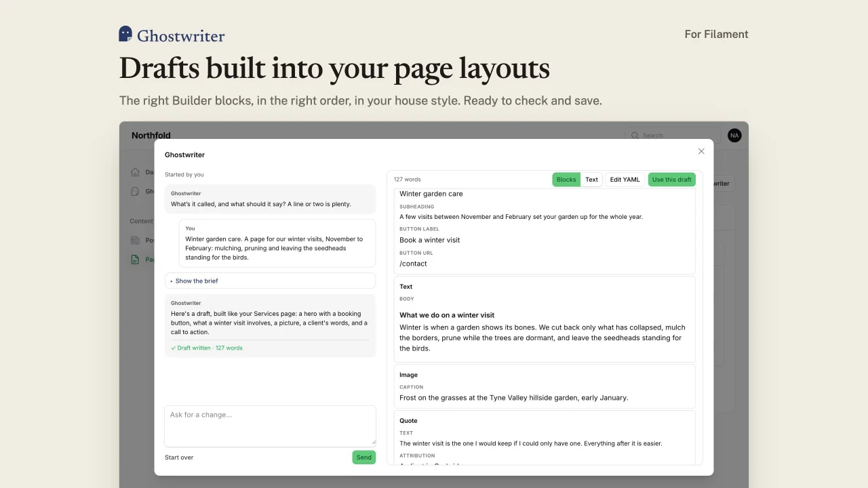Click What we do on a winter visit heading
The width and height of the screenshot is (868, 488).
pos(447,315)
